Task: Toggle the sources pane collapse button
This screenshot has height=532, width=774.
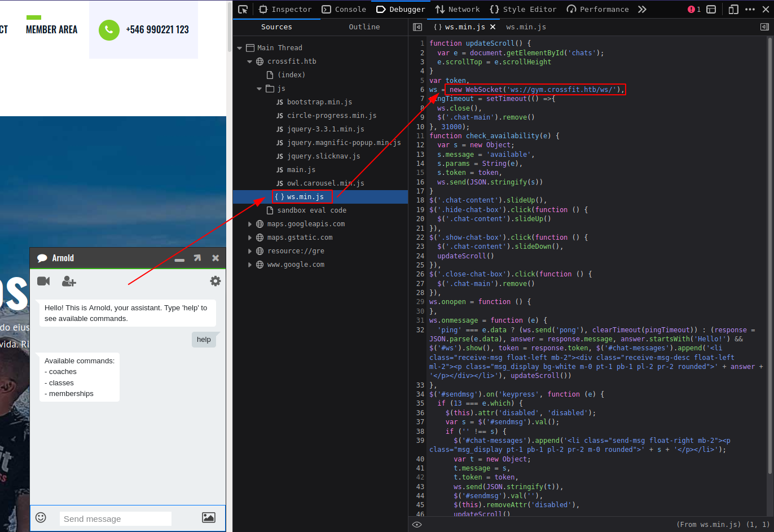Action: coord(417,27)
